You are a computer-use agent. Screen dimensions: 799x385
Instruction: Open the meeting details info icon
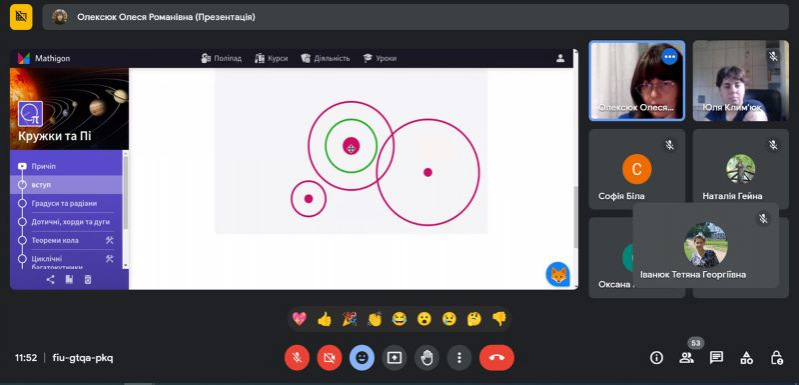pos(656,358)
